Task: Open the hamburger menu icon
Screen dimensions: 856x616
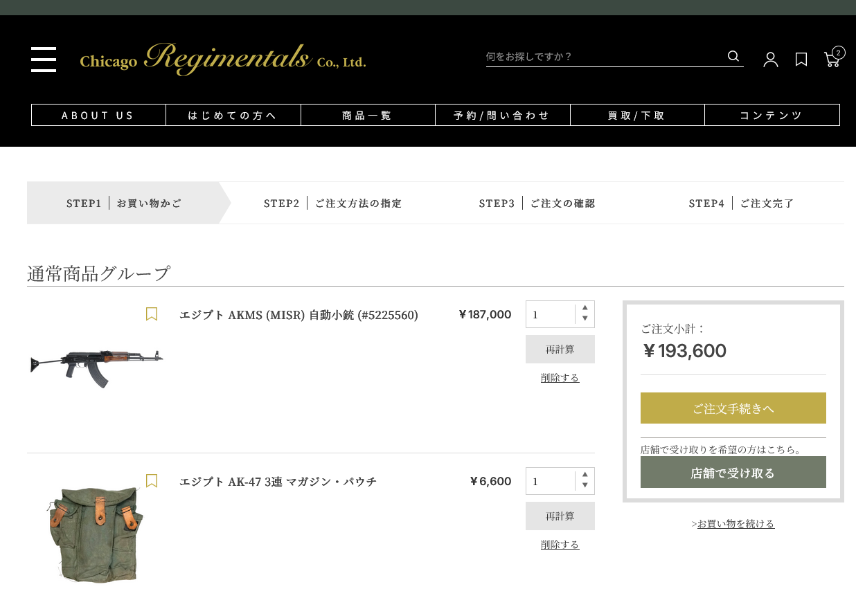Action: pyautogui.click(x=44, y=60)
